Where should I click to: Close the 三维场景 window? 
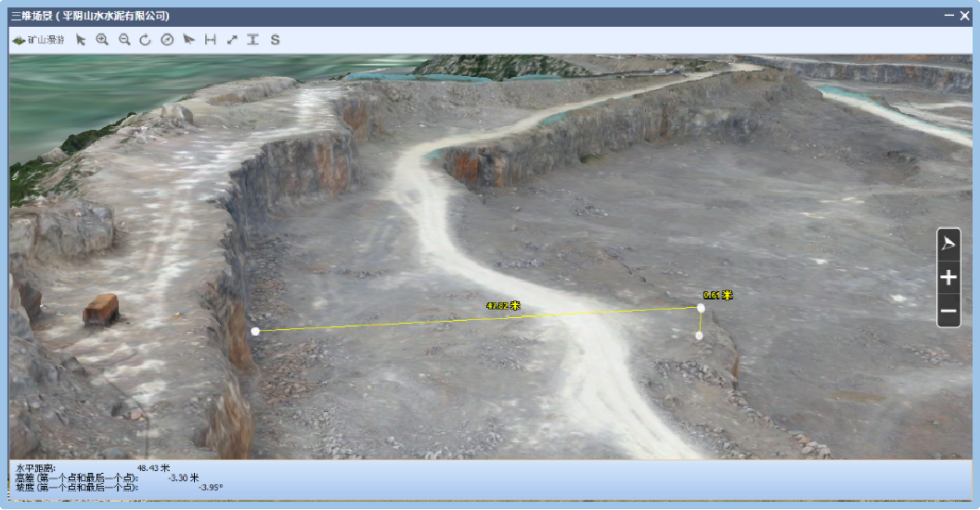coord(965,16)
